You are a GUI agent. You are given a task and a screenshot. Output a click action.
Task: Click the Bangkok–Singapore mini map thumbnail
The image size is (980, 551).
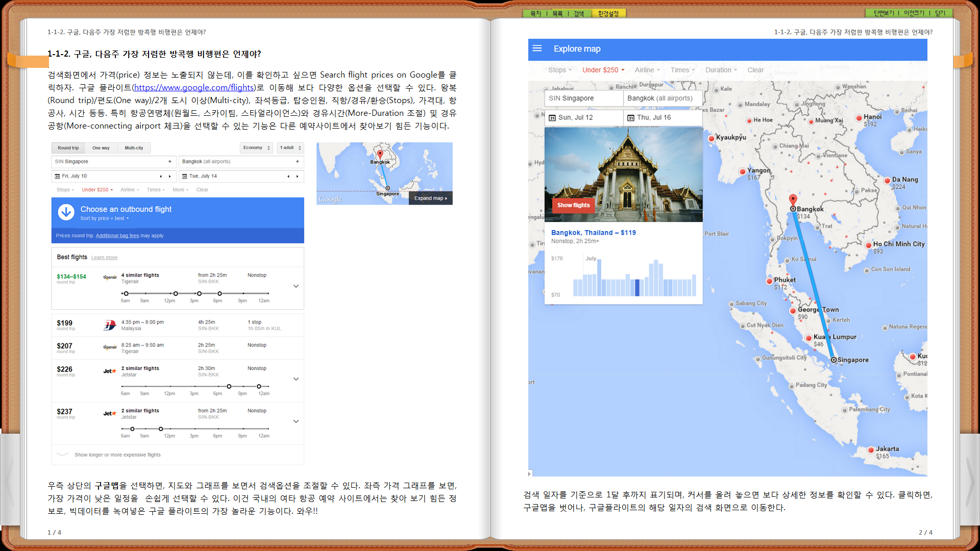(384, 173)
